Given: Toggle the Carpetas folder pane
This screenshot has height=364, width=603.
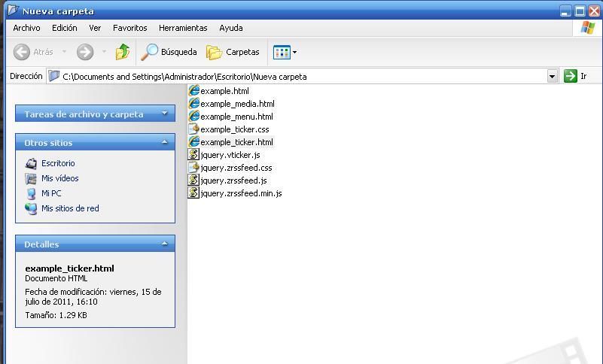Looking at the screenshot, I should tap(233, 52).
